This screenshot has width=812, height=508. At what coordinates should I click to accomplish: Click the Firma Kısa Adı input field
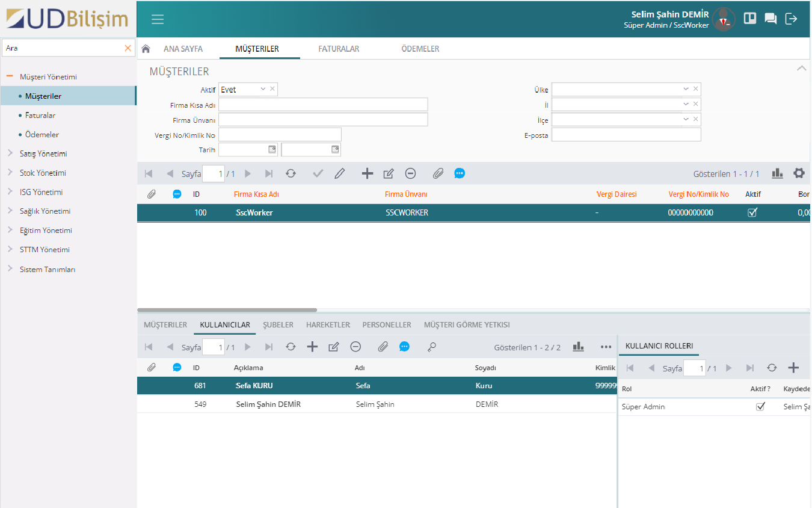coord(323,105)
